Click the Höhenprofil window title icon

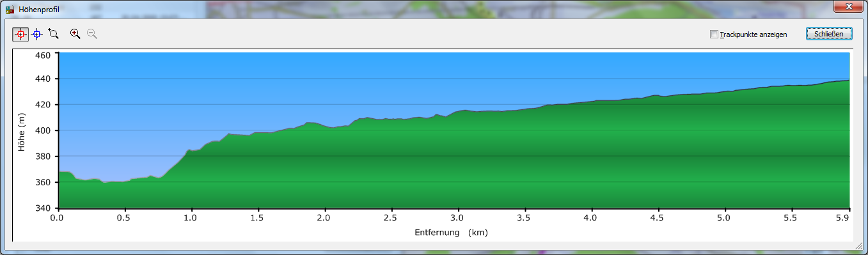pos(10,10)
